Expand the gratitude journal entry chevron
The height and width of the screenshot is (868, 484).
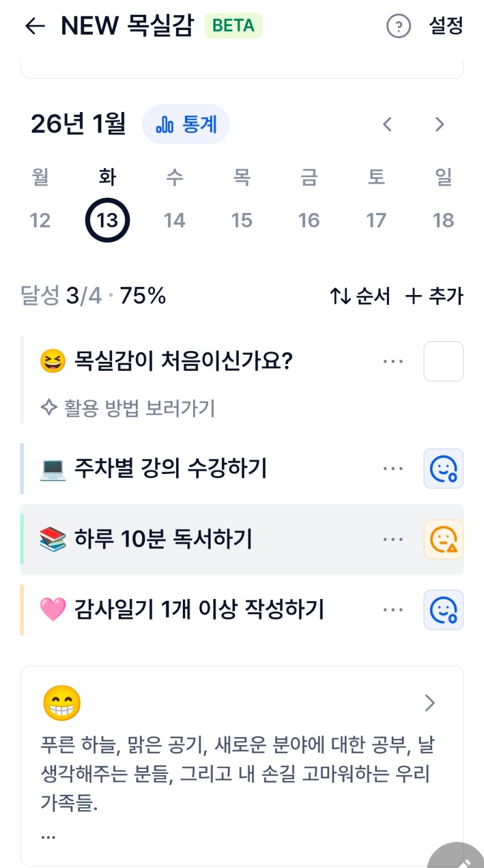click(430, 703)
